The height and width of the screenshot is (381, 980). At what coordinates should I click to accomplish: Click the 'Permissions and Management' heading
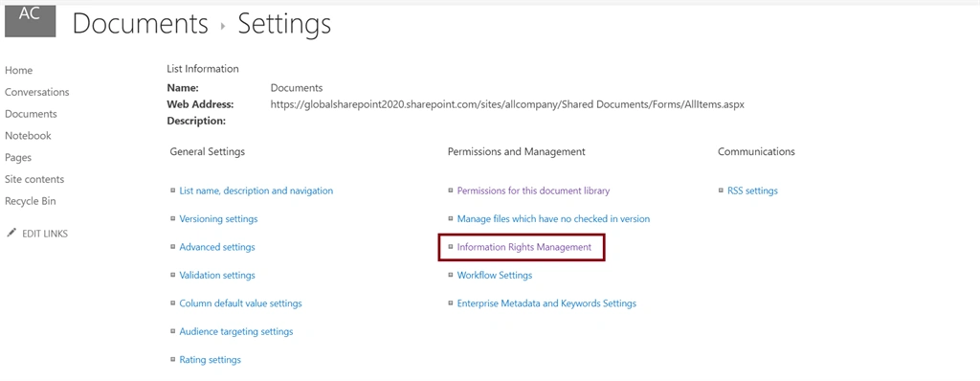[517, 151]
